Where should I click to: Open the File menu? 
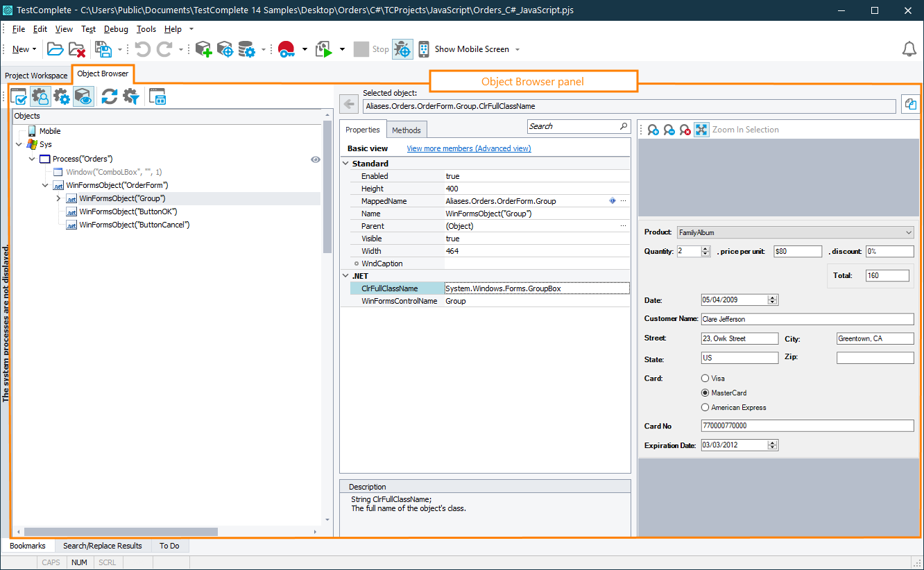click(x=19, y=29)
